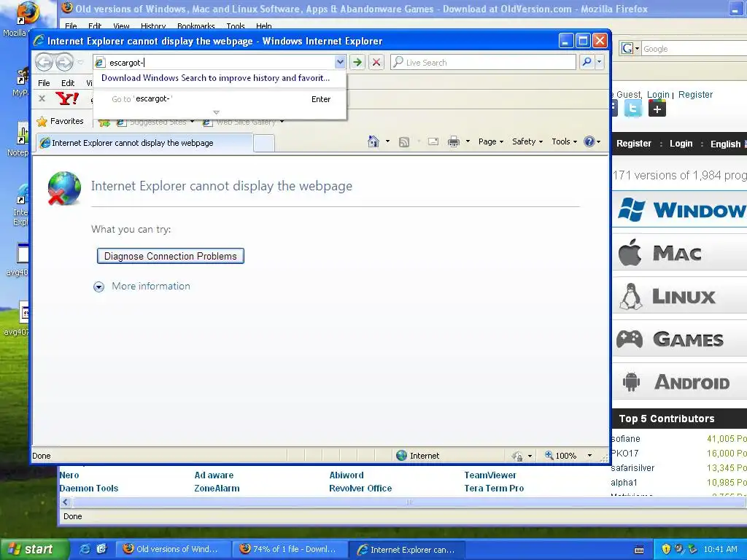Open the Home button dropdown arrow

387,141
